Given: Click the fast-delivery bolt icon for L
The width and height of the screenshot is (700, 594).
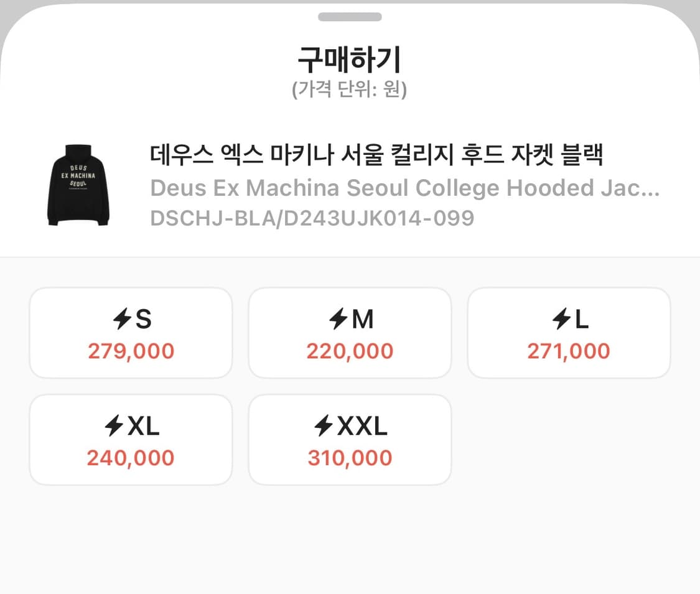Looking at the screenshot, I should click(x=562, y=320).
